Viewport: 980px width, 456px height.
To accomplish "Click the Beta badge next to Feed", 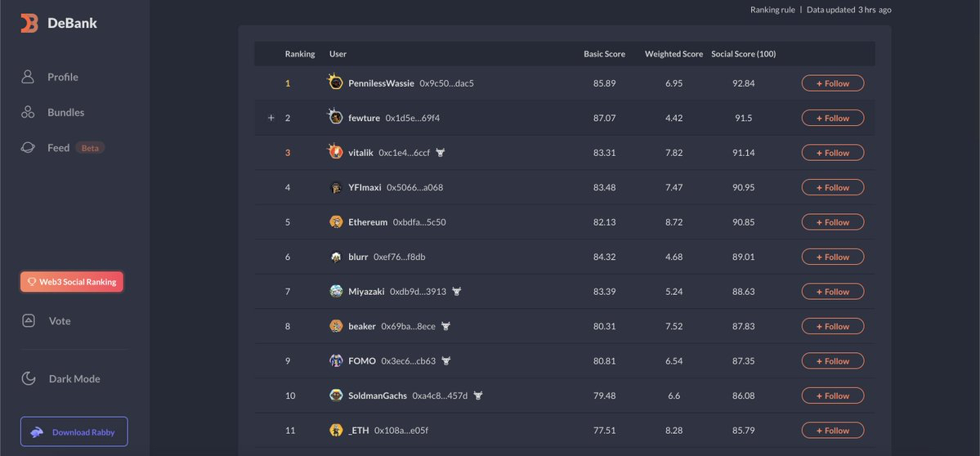I will (90, 148).
